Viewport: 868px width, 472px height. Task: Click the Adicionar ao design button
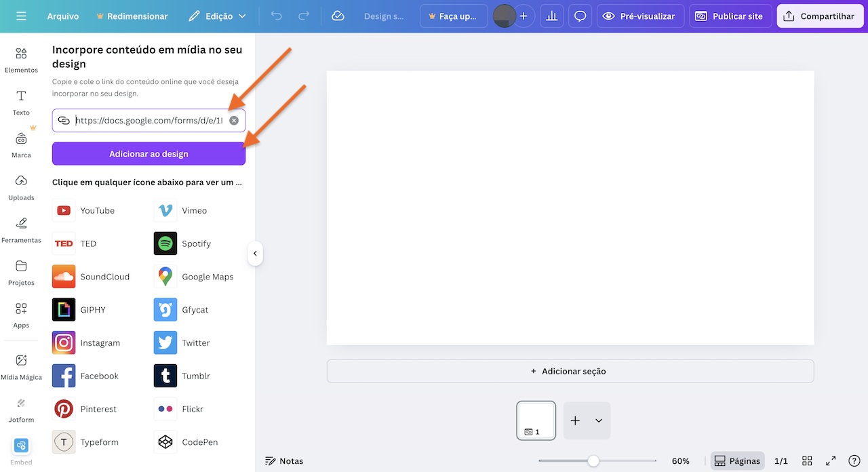pyautogui.click(x=149, y=153)
